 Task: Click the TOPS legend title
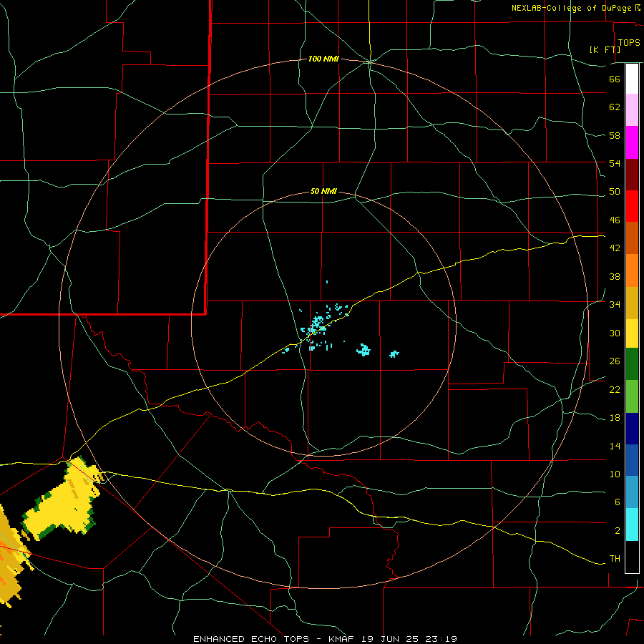629,43
